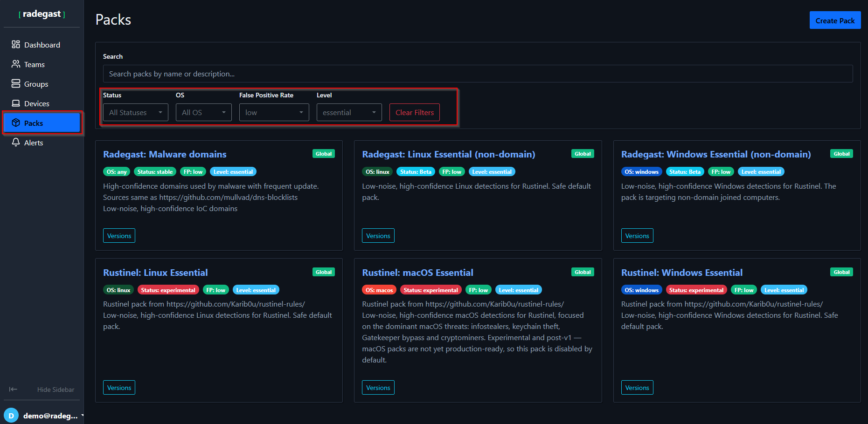The image size is (868, 424).
Task: Open the Status filter dropdown
Action: point(136,112)
